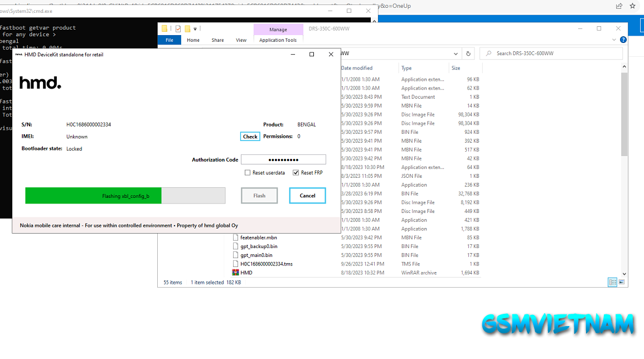The width and height of the screenshot is (644, 359).
Task: Click the 55 items status text
Action: [172, 282]
